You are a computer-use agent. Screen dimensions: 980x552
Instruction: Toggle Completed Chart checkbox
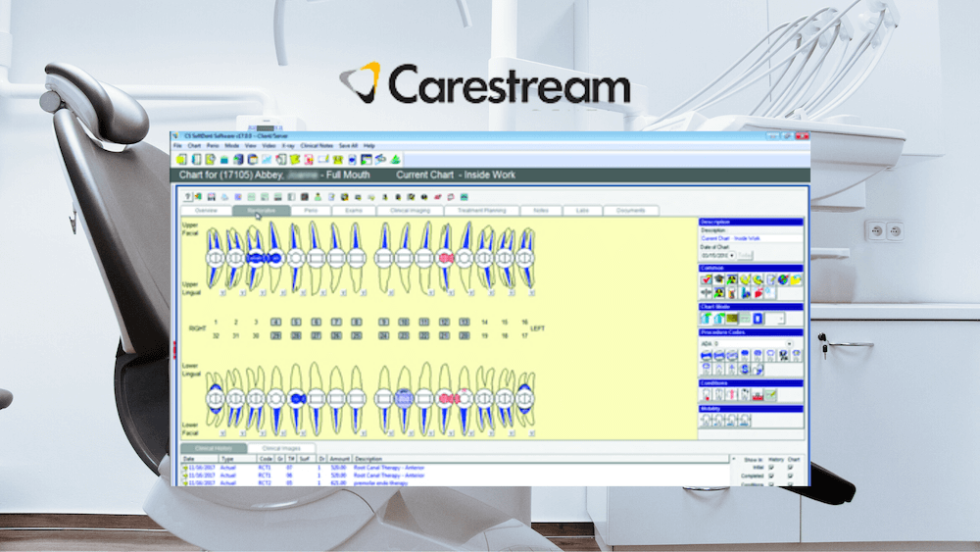[791, 476]
